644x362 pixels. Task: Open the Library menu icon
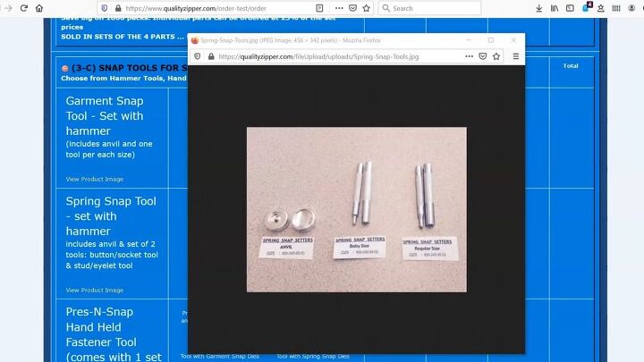555,8
